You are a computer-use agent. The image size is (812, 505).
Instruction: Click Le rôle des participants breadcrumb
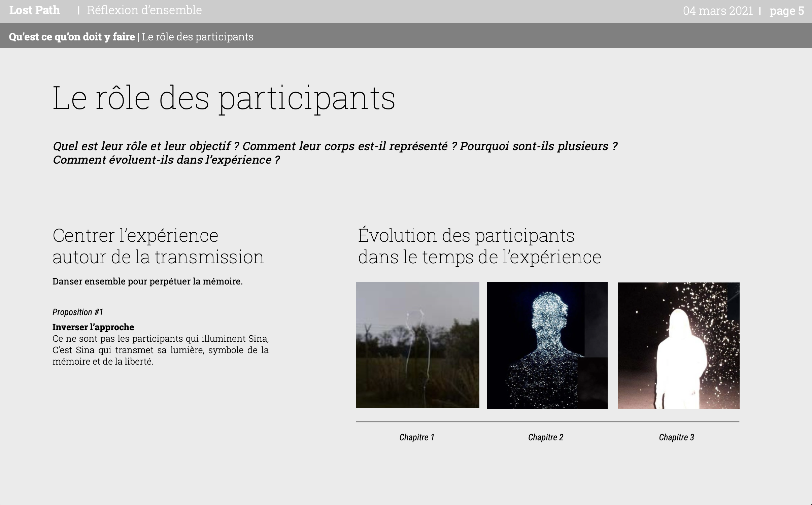(198, 37)
